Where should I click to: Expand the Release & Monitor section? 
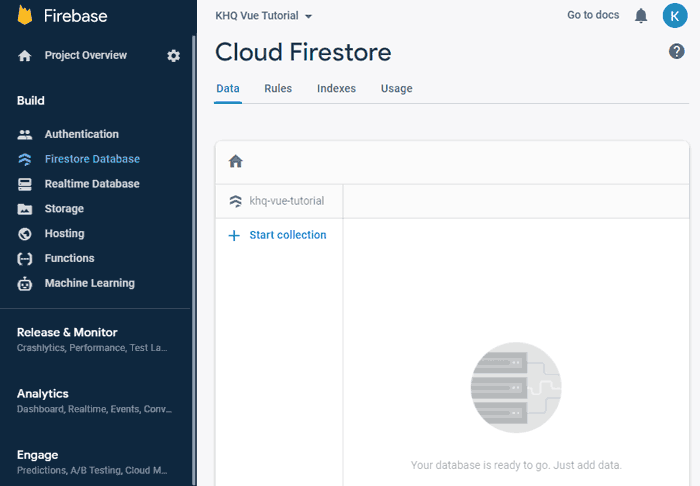point(92,339)
